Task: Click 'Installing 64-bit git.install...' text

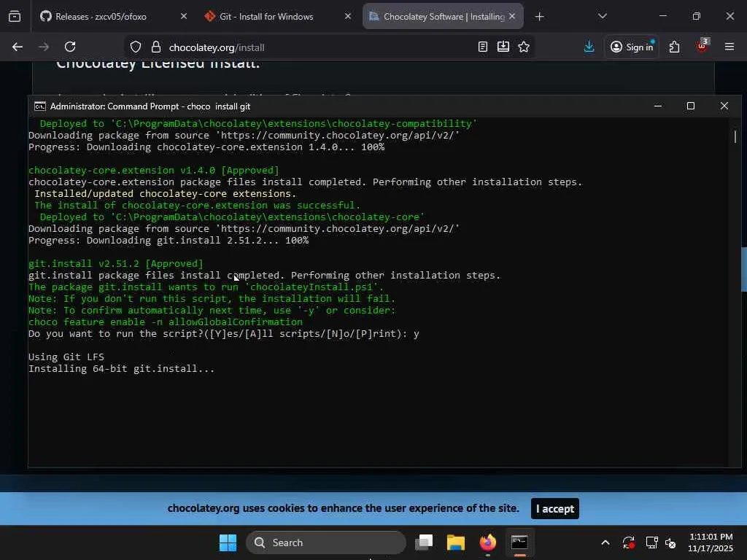Action: coord(122,368)
